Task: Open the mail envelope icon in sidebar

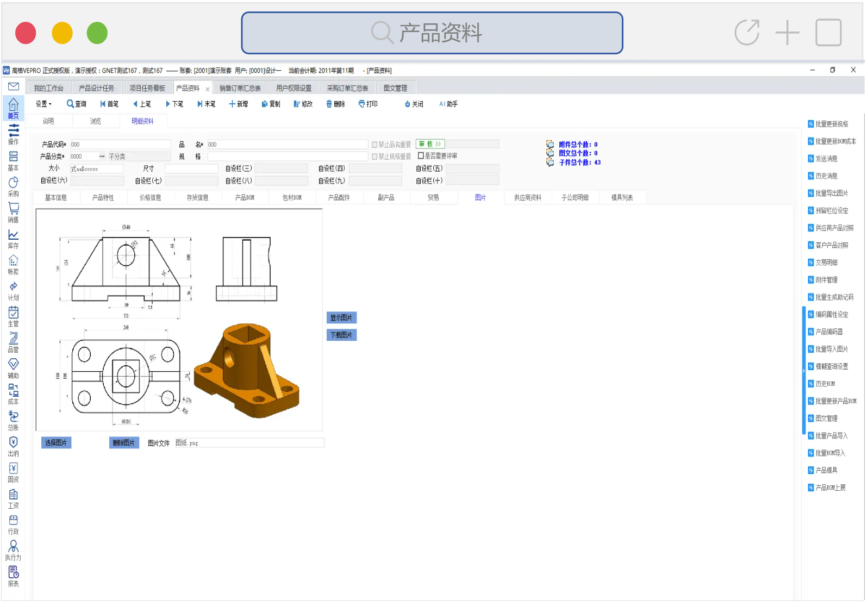Action: click(14, 86)
